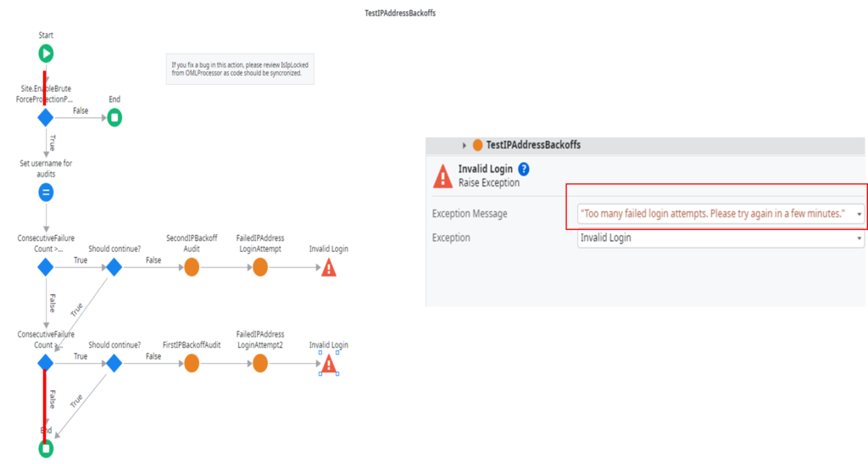Click the TestIPAddressBackoffs item in properties header
Viewport: 868px width, 464px height.
[x=532, y=145]
